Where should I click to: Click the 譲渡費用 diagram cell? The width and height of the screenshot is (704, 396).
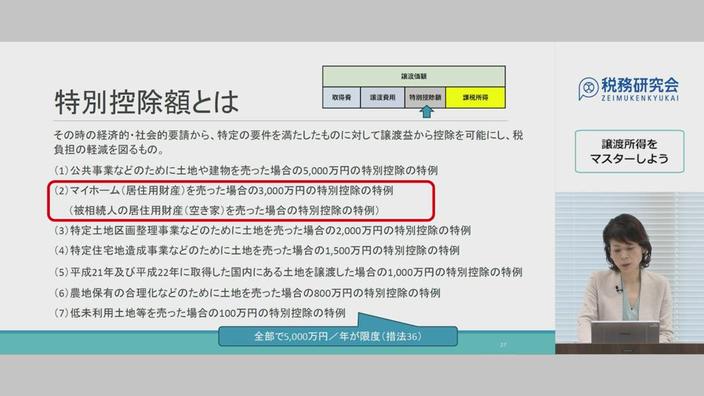[x=383, y=97]
